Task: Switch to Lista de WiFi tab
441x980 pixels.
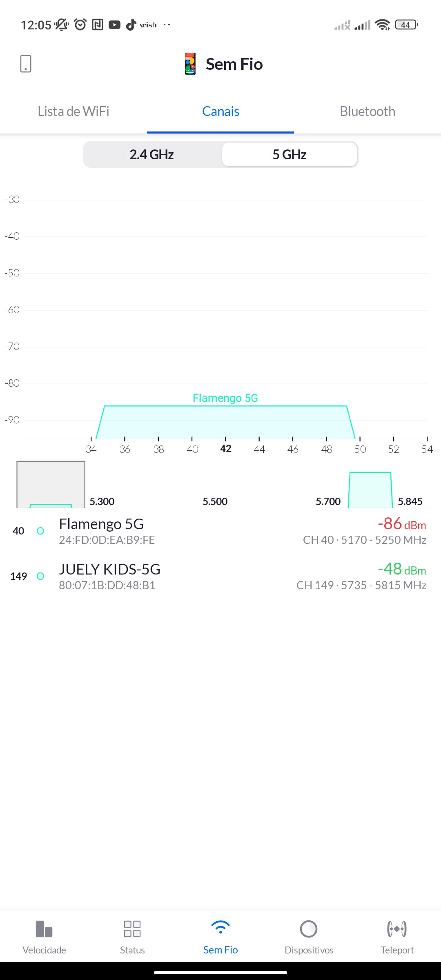Action: click(73, 111)
